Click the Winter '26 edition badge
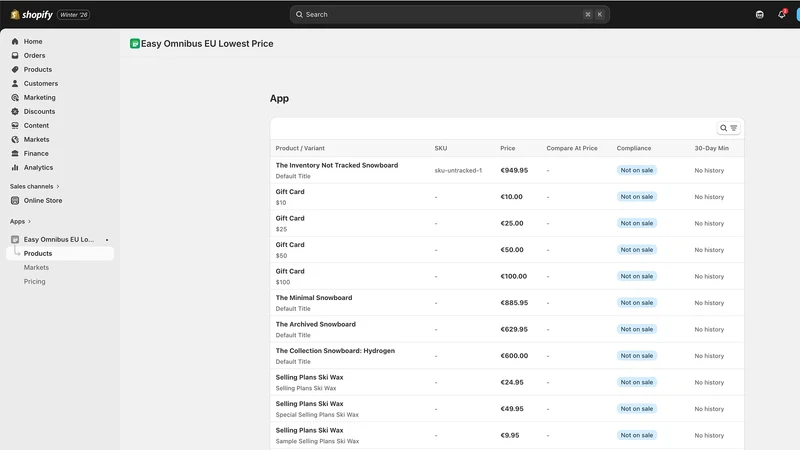 pos(74,15)
